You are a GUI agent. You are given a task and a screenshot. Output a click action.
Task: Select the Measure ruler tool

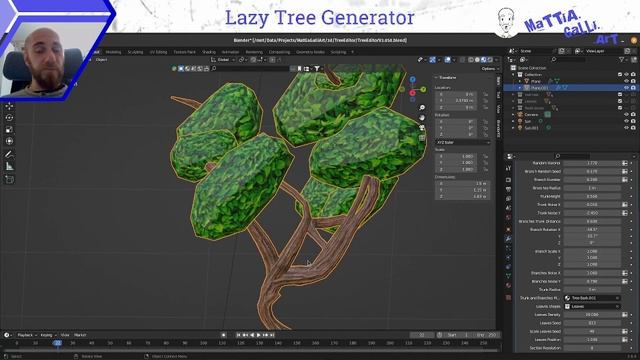point(9,167)
